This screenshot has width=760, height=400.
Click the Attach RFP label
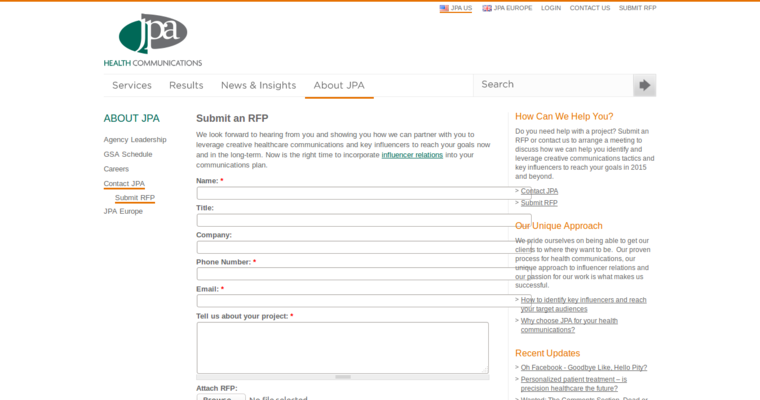tap(217, 388)
